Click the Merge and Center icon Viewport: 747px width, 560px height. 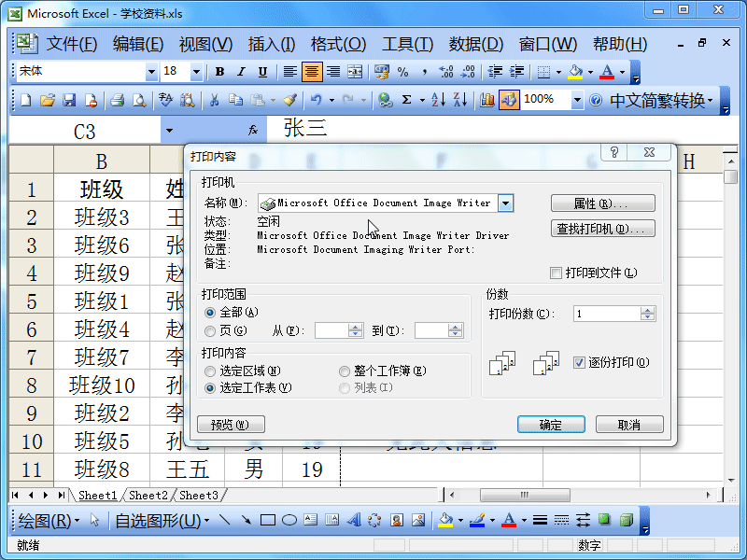tap(355, 72)
